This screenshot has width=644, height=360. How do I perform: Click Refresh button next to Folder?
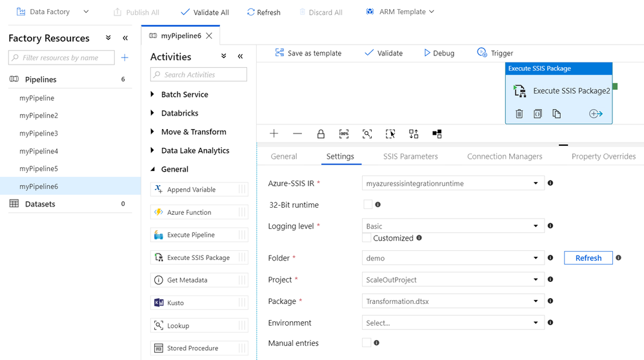pyautogui.click(x=588, y=258)
